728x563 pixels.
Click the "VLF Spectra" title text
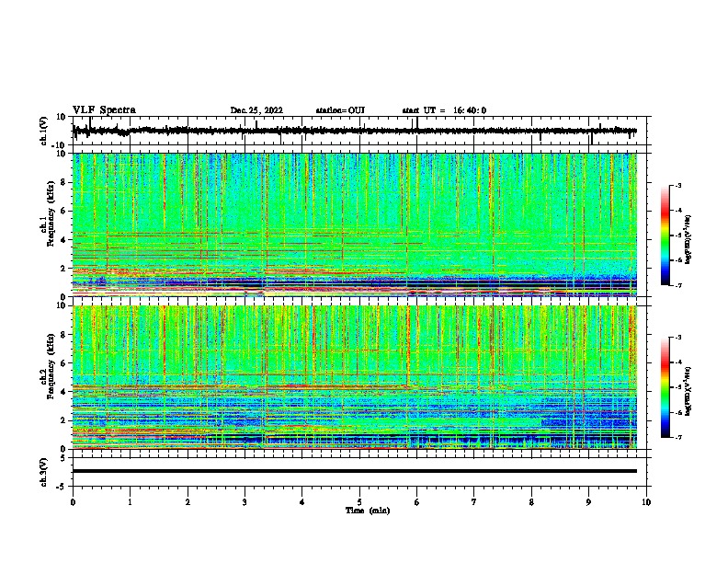[105, 109]
